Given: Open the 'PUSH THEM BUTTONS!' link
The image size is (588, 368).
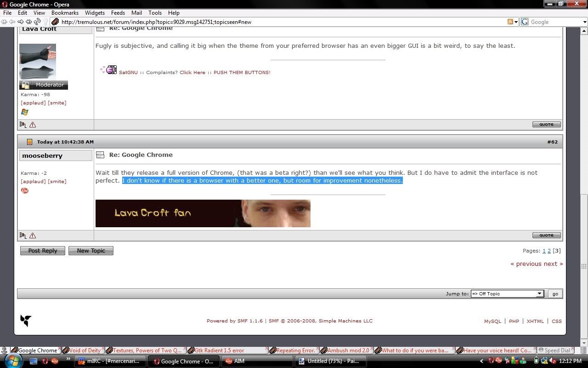Looking at the screenshot, I should [242, 72].
